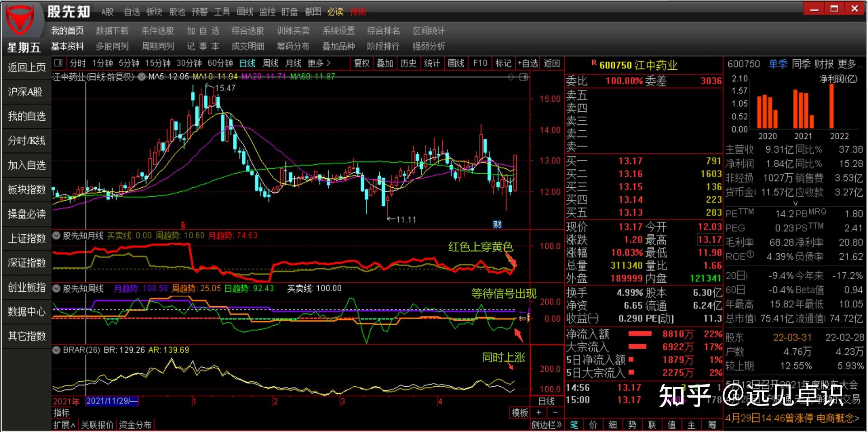Click the 统计 statistics icon

click(432, 63)
